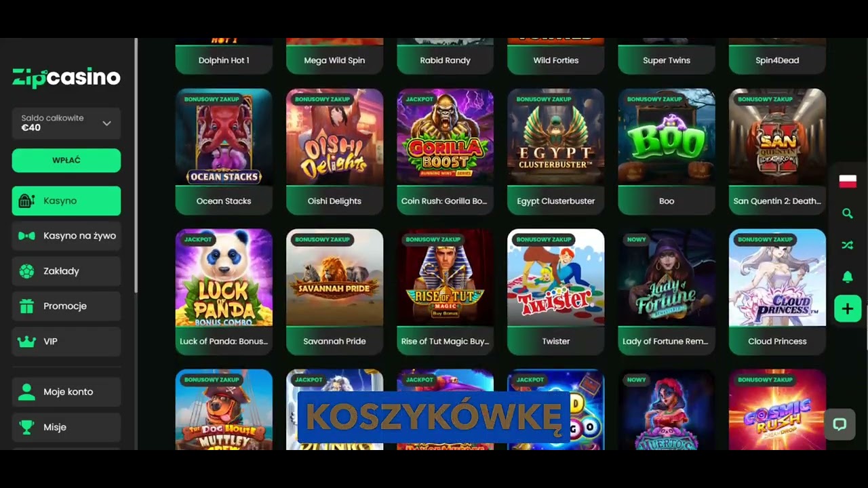Image resolution: width=868 pixels, height=488 pixels.
Task: Click the Zipcasino logo
Action: [x=66, y=78]
